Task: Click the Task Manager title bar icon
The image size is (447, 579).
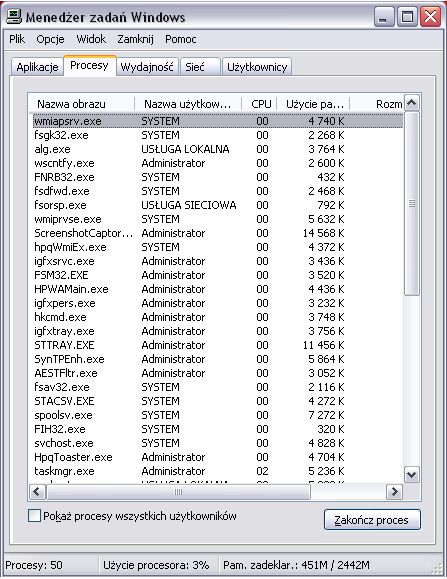Action: click(14, 17)
